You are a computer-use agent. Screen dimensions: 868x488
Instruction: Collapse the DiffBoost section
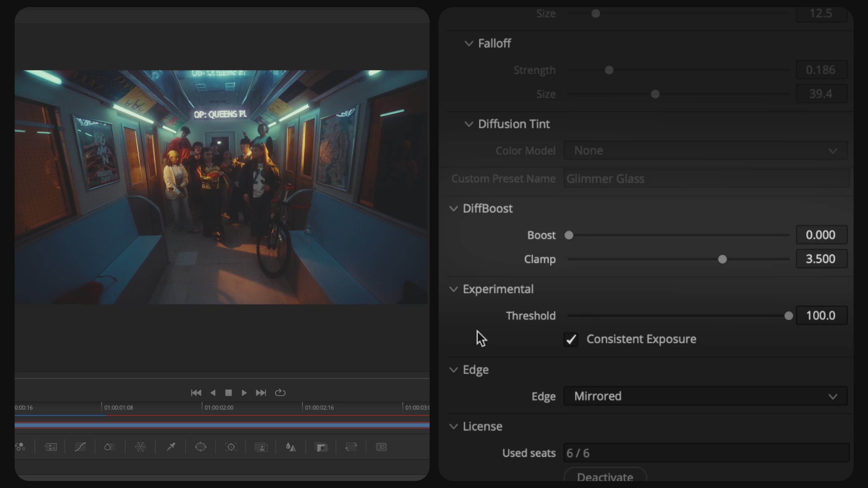coord(453,209)
